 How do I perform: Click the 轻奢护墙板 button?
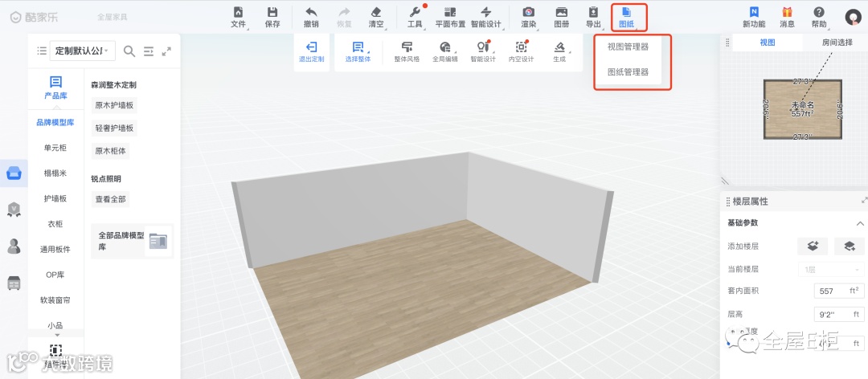click(114, 128)
